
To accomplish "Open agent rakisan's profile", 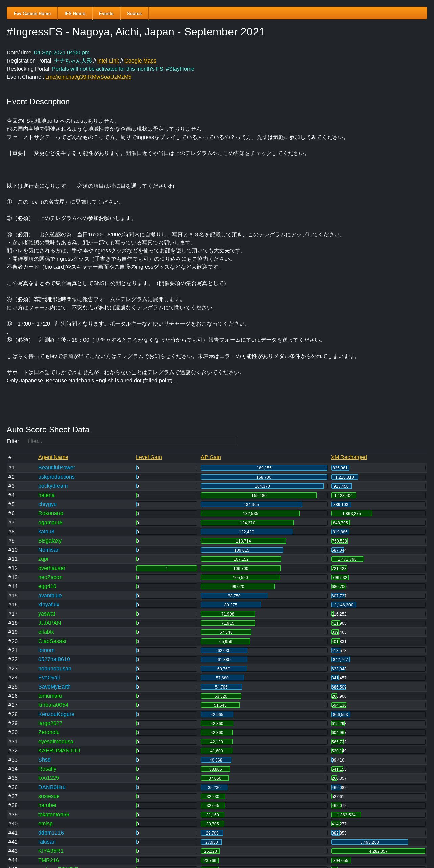I will click(47, 842).
